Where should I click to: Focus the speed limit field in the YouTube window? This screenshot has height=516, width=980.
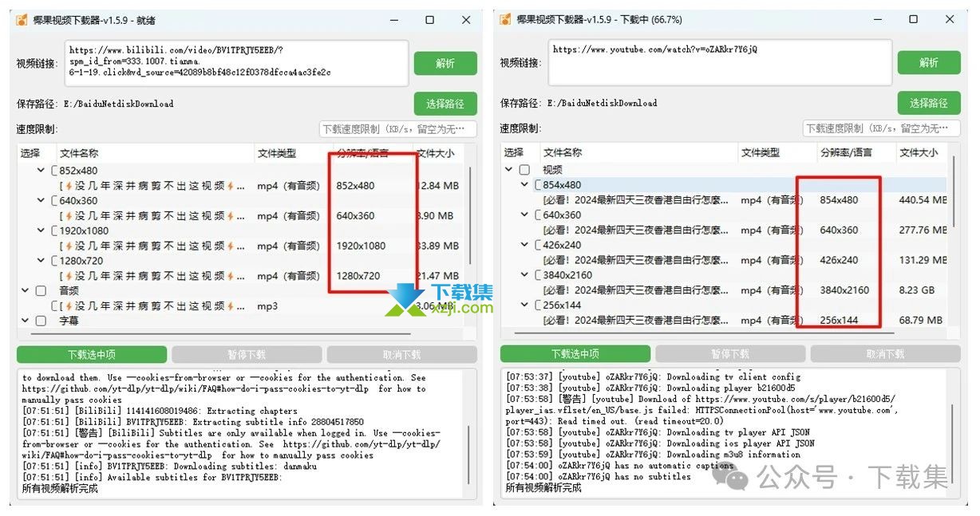pyautogui.click(x=882, y=128)
